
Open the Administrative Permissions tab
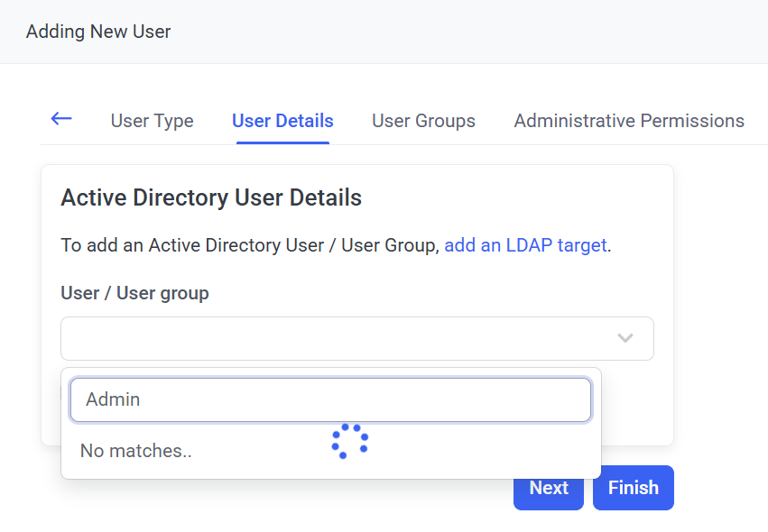click(629, 121)
